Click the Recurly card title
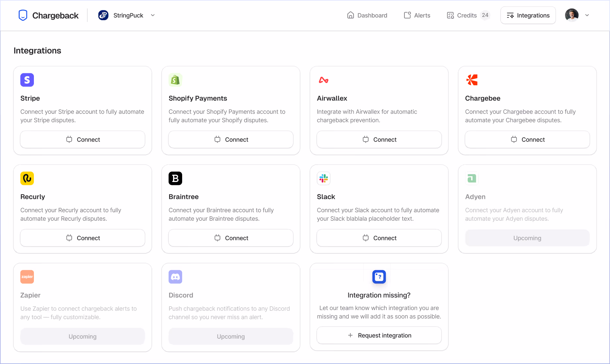 tap(33, 197)
